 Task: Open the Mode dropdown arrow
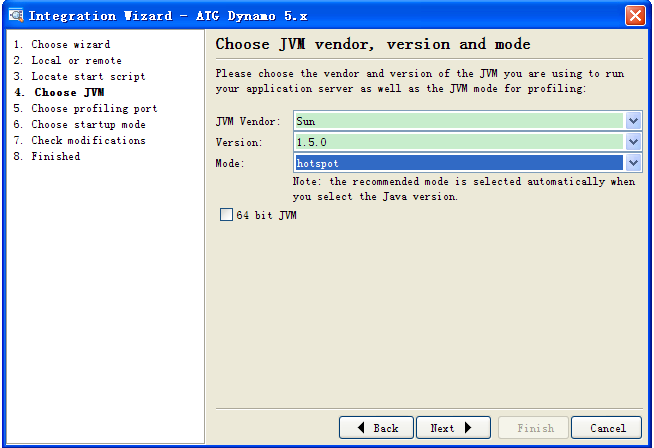coord(633,163)
